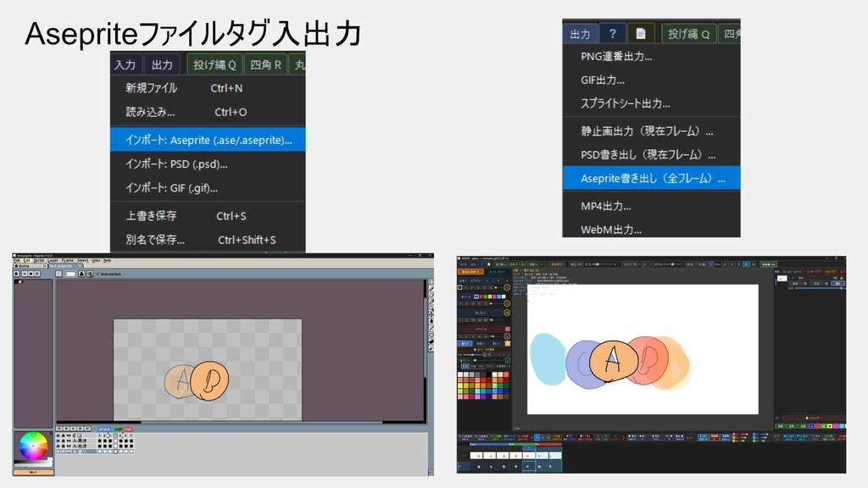This screenshot has width=868, height=488.
Task: Click the user silhouette icon near Root.asprite
Action: 81,274
